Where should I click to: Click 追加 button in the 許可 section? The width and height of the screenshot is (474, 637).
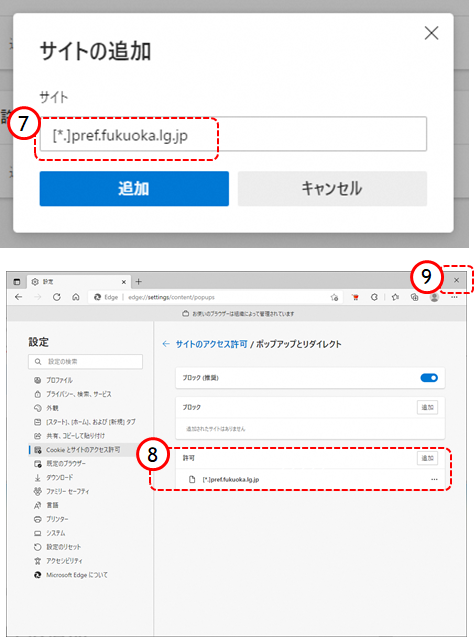pyautogui.click(x=427, y=458)
